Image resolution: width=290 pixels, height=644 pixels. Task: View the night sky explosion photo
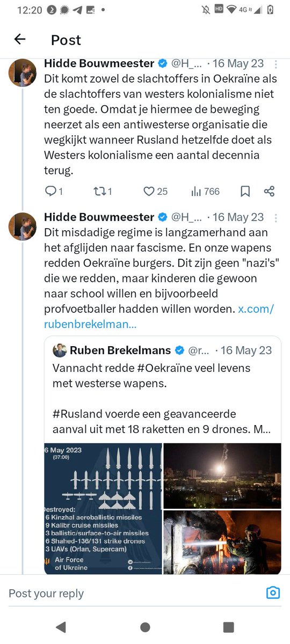[222, 475]
